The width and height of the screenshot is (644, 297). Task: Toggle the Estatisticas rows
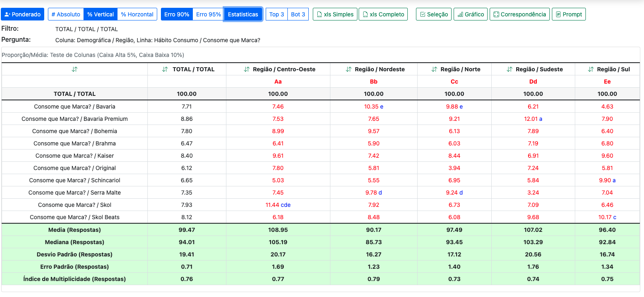pos(243,14)
